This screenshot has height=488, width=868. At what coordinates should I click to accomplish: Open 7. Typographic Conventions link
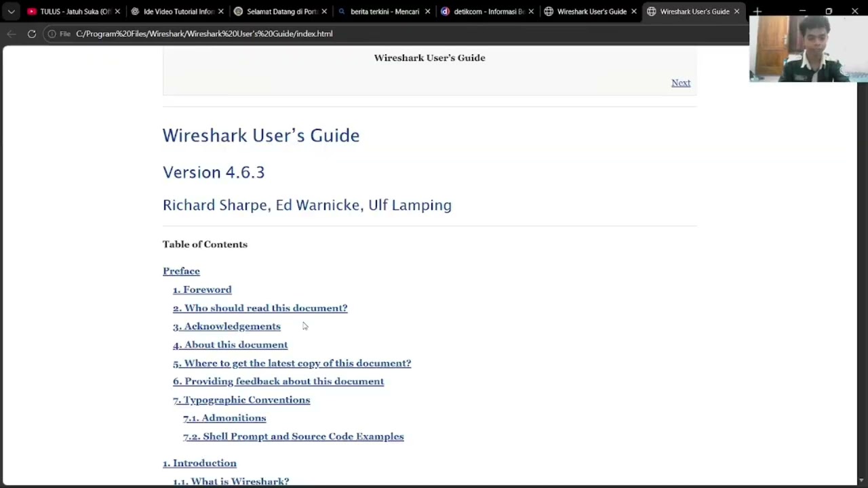(x=241, y=400)
